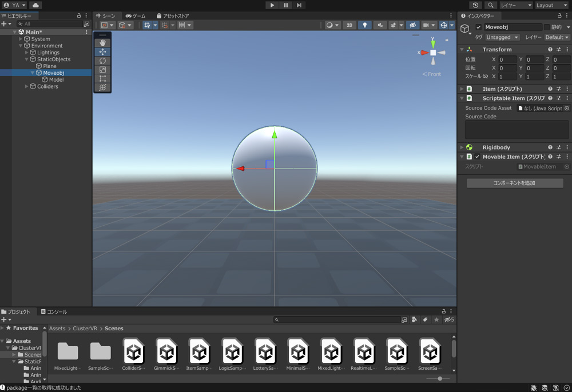
Task: Enable the static checkbox in the Inspector
Action: (547, 27)
